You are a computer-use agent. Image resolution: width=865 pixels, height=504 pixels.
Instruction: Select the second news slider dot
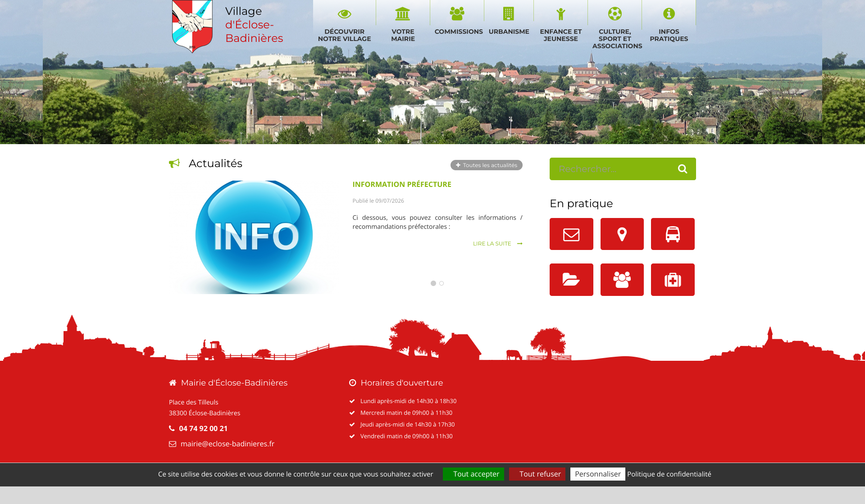[442, 283]
